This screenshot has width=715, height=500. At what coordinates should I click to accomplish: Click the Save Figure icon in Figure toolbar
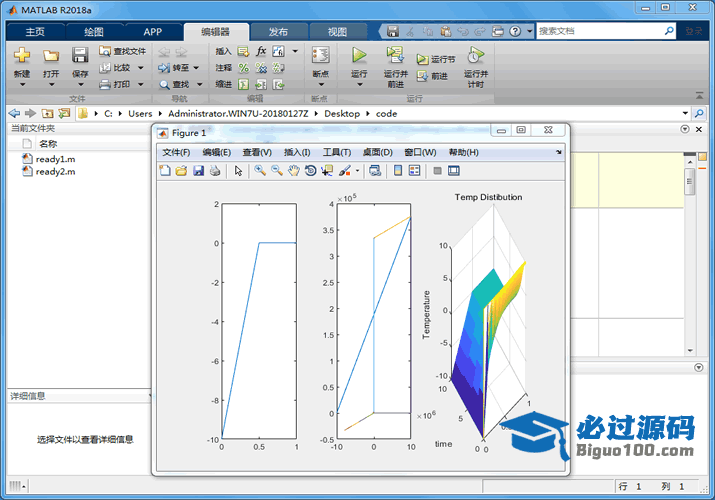coord(198,171)
